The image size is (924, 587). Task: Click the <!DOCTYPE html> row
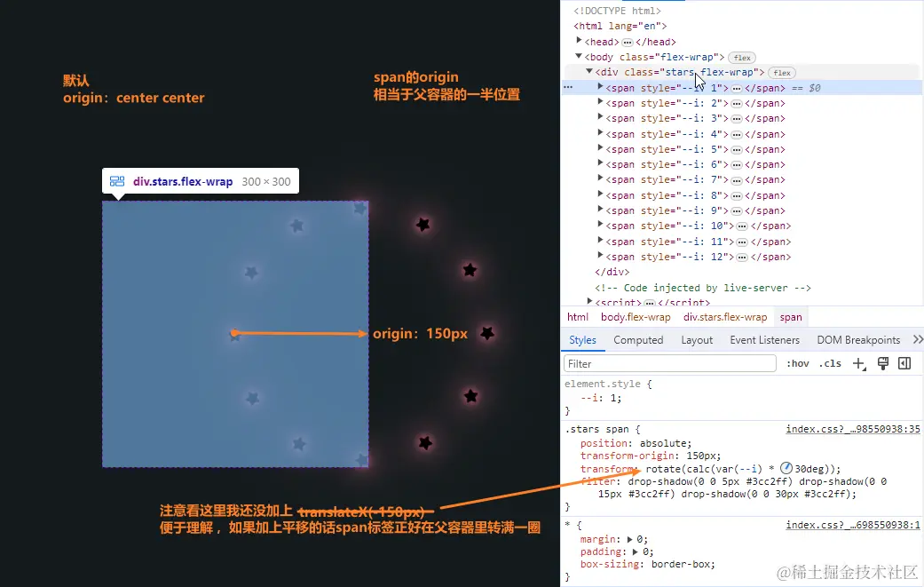(x=618, y=12)
